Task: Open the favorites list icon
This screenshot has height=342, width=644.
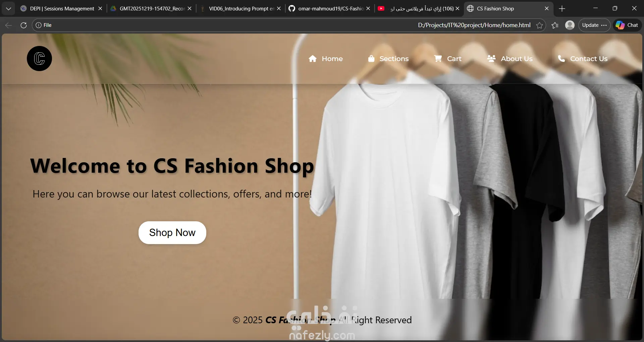Action: coord(555,25)
